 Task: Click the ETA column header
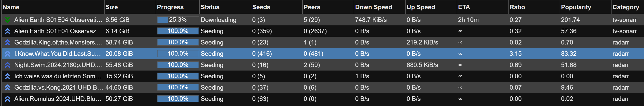click(x=464, y=7)
